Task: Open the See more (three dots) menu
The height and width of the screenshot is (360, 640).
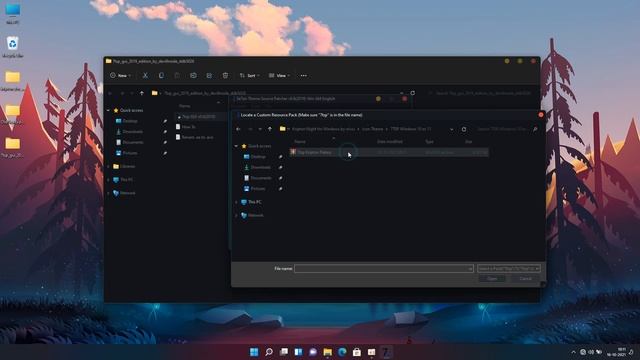Action: coord(304,76)
